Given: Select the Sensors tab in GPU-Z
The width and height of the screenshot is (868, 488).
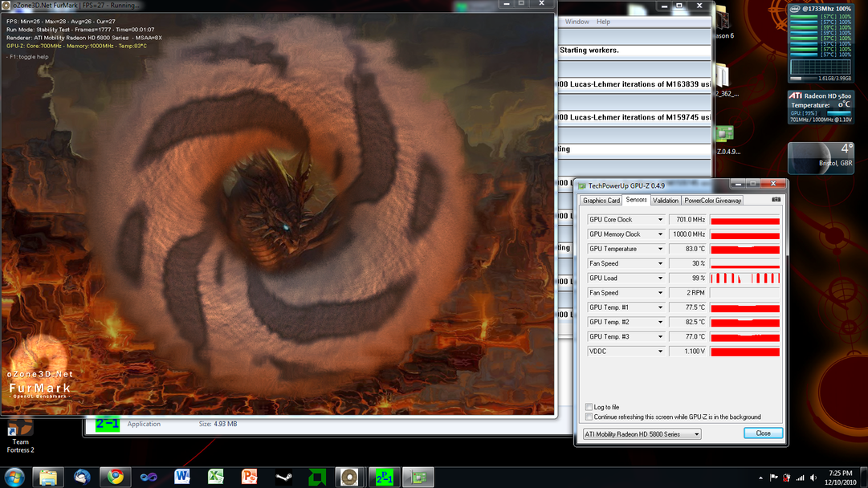Looking at the screenshot, I should [636, 200].
